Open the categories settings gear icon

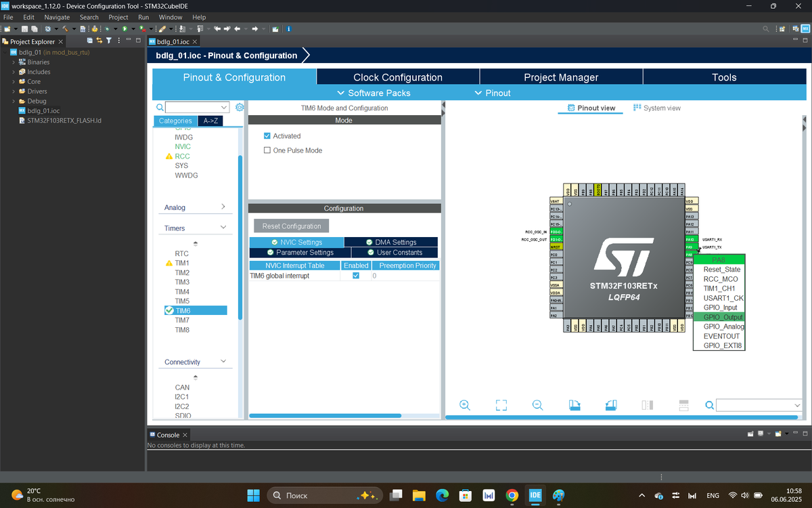240,107
